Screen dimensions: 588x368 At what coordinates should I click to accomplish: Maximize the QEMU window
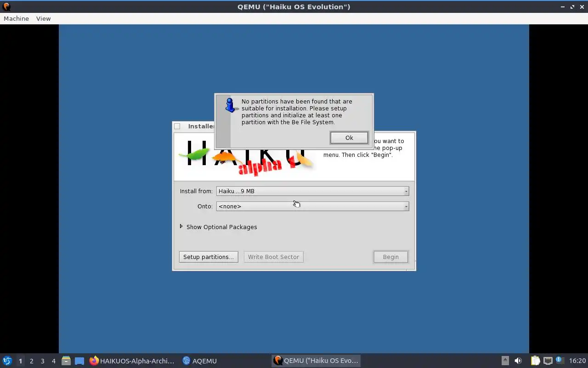572,7
